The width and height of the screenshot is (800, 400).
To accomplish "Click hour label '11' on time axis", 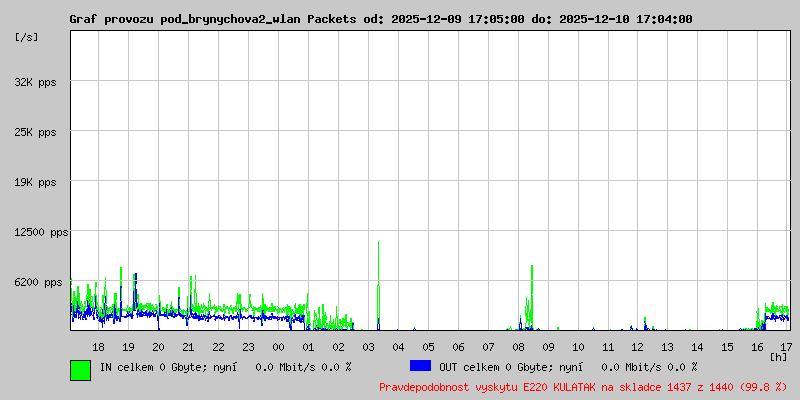I will [608, 347].
